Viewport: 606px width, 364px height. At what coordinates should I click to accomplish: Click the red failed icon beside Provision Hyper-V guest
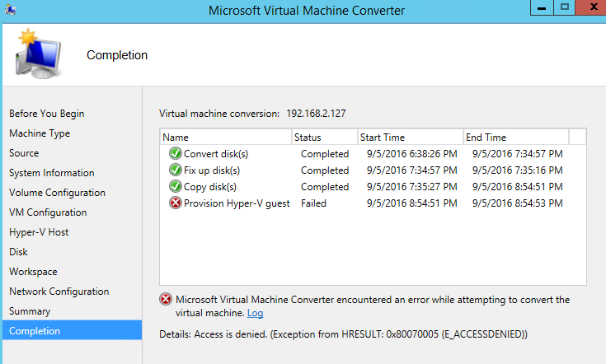(x=175, y=203)
